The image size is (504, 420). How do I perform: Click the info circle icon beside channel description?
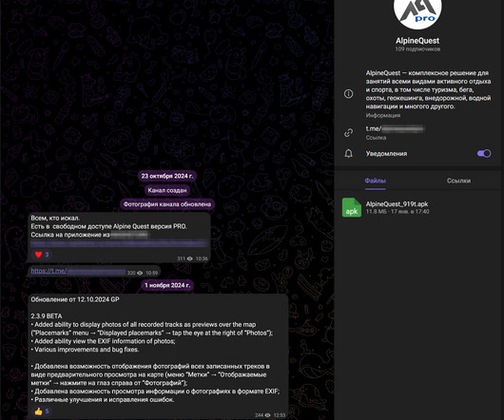click(348, 94)
